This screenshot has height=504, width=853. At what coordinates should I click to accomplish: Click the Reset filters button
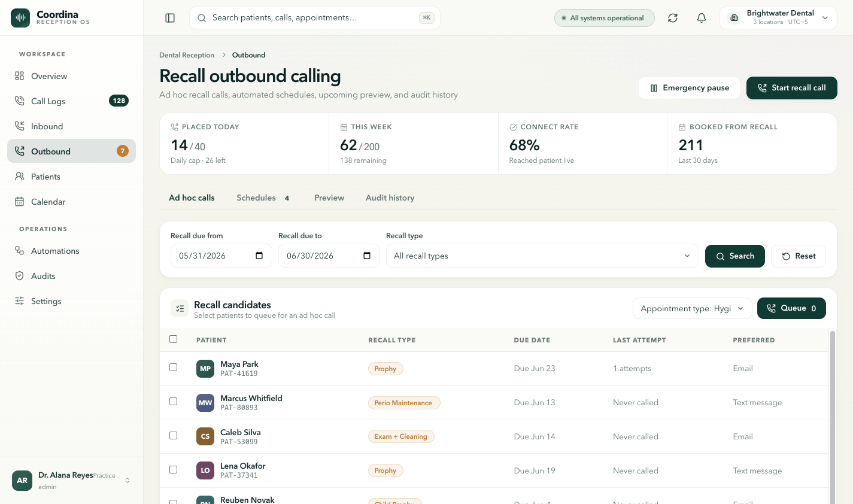798,256
